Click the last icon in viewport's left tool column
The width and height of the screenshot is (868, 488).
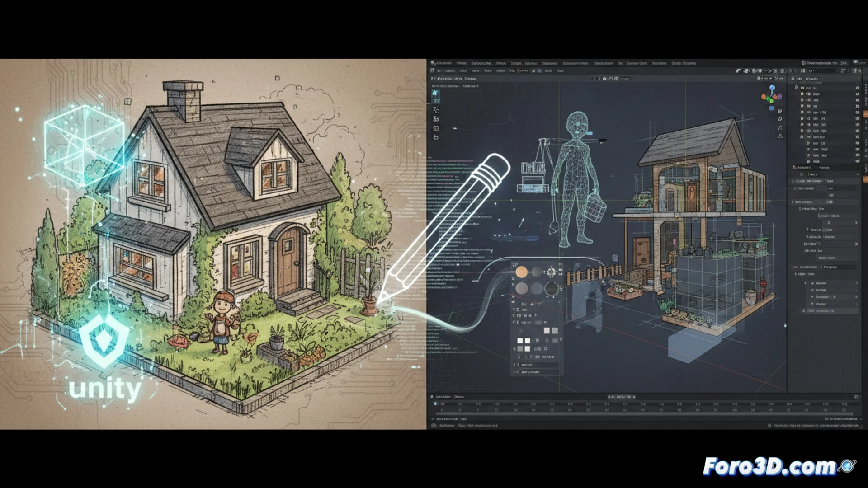pyautogui.click(x=436, y=137)
